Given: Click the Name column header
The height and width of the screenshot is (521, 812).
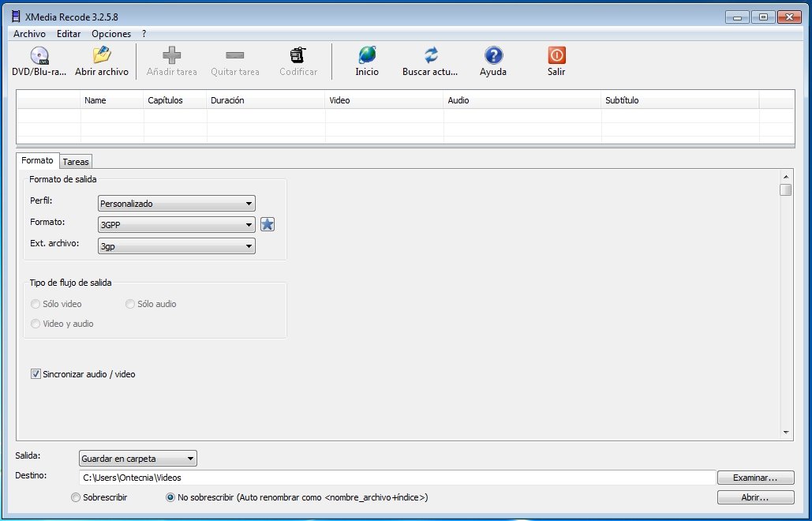Looking at the screenshot, I should [x=112, y=100].
